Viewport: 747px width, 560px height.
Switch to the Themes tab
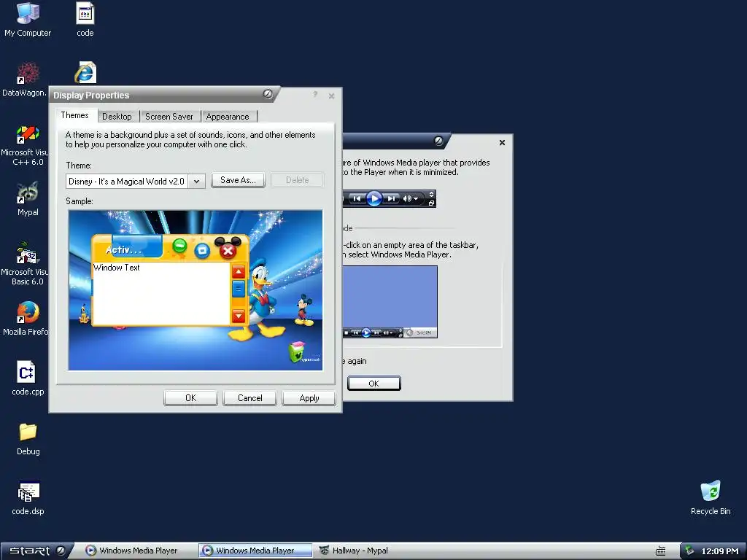pos(75,115)
